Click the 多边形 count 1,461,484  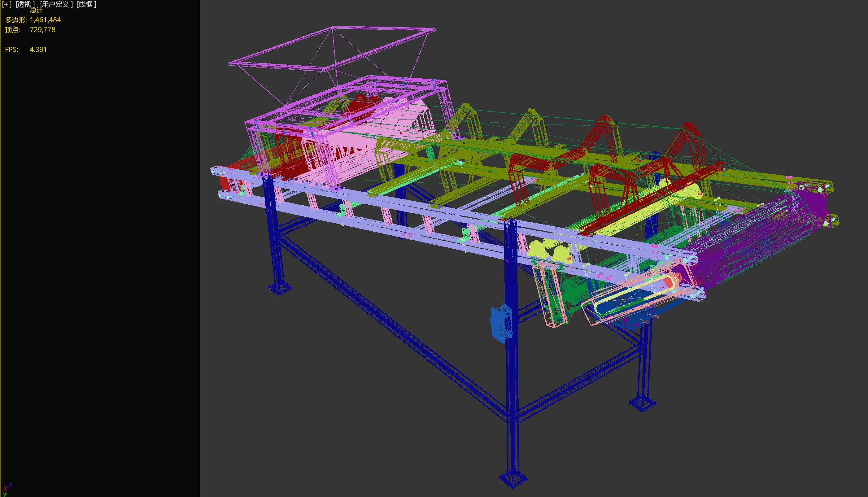coord(46,20)
